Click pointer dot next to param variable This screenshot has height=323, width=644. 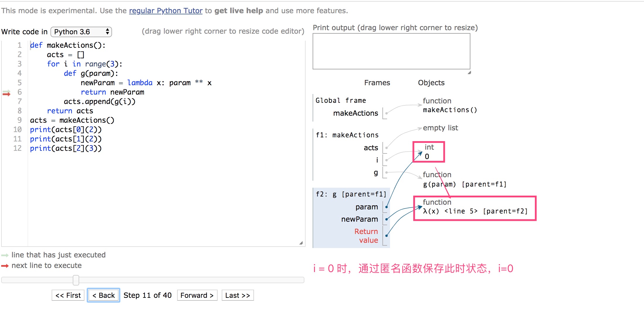point(387,207)
